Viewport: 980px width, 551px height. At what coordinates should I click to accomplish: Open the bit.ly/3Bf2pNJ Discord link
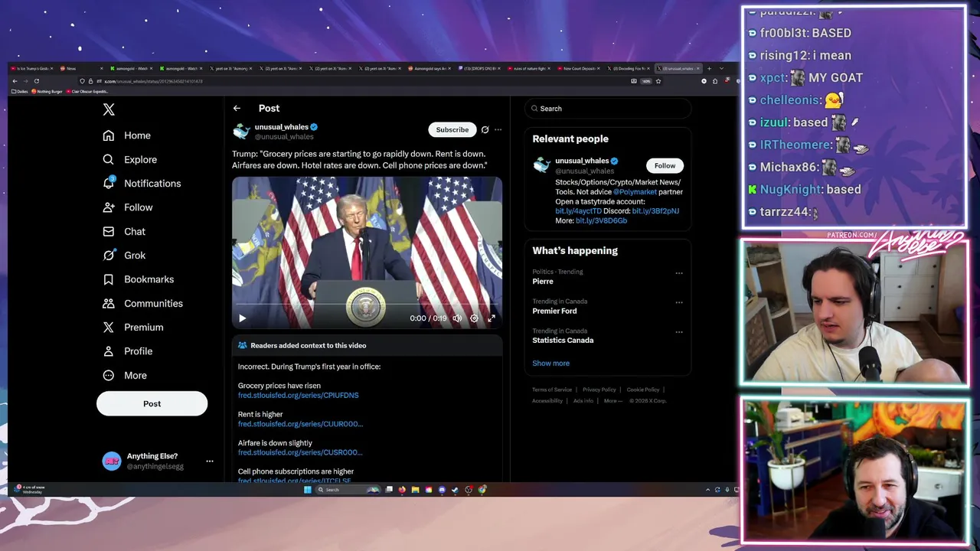click(x=655, y=211)
